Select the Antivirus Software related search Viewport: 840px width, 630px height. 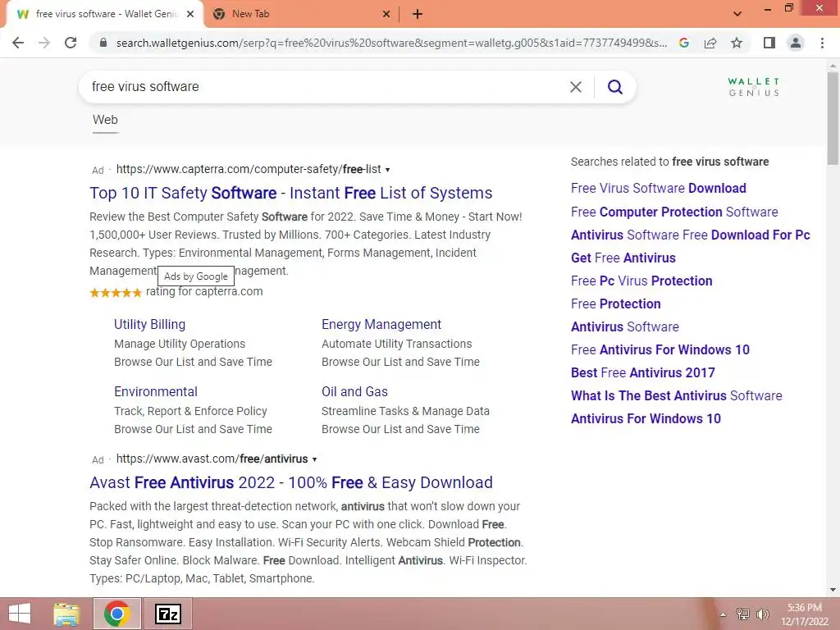point(624,326)
